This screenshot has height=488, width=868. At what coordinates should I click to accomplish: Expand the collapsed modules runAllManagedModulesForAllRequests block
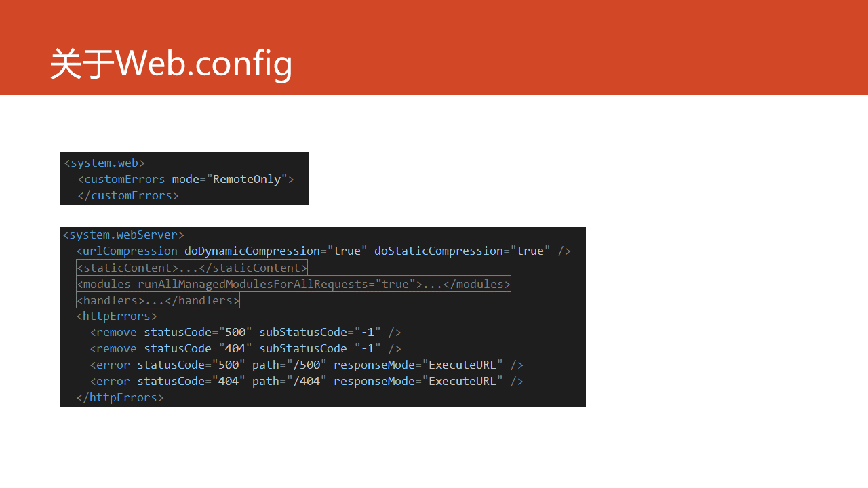(294, 284)
